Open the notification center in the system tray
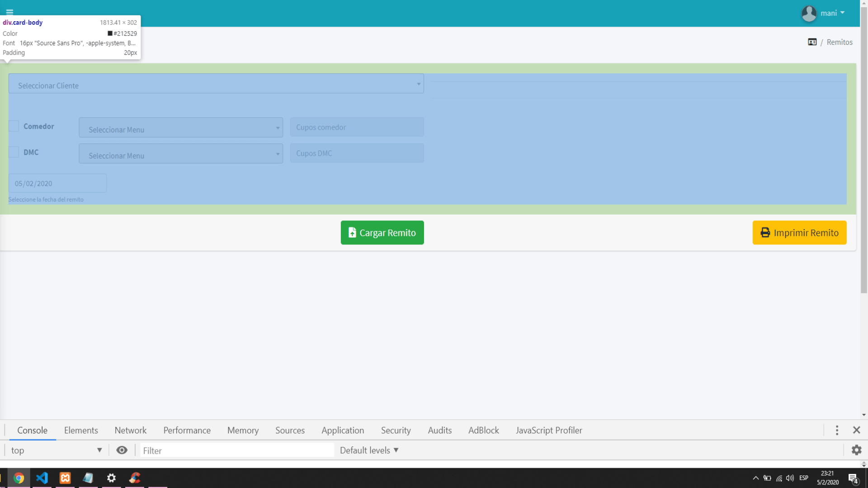This screenshot has width=868, height=488. point(854,478)
